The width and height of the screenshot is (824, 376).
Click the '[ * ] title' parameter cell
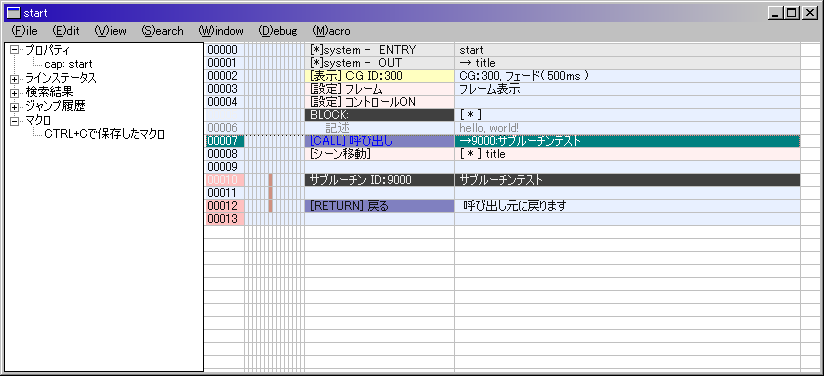tap(627, 154)
